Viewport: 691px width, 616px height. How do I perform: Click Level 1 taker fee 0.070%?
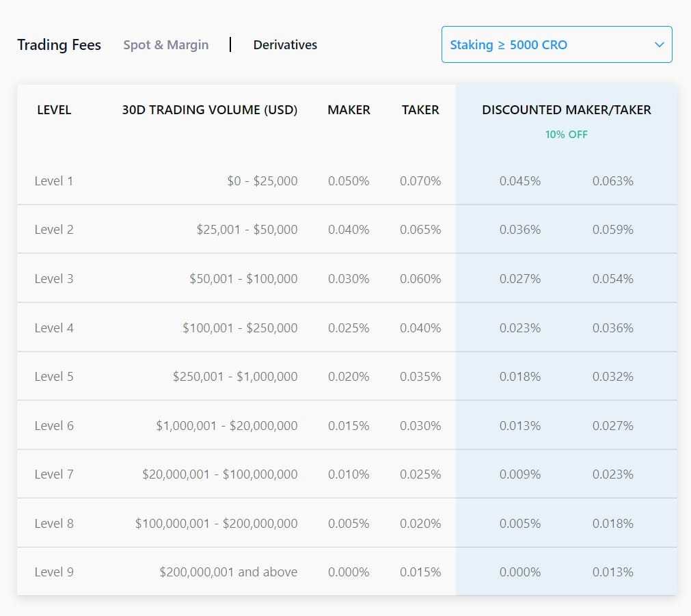tap(420, 180)
